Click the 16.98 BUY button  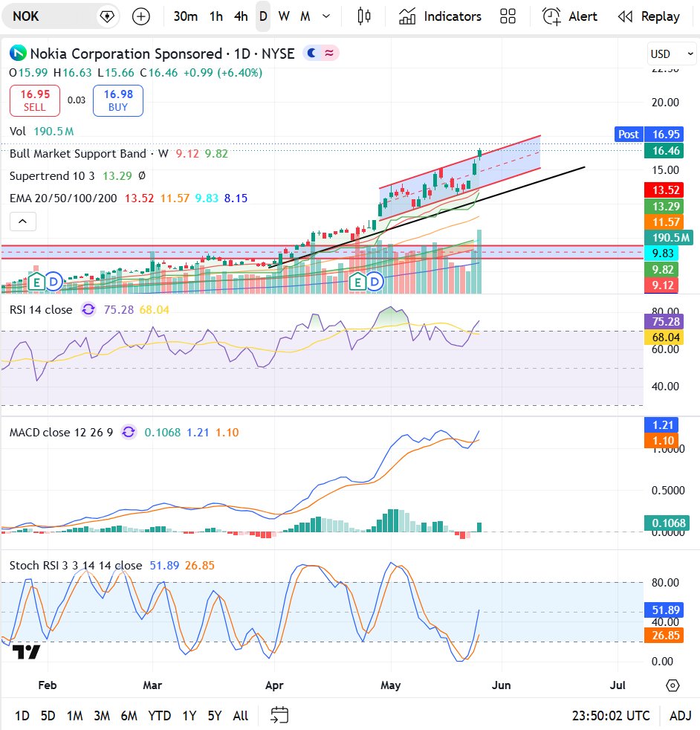tap(117, 100)
